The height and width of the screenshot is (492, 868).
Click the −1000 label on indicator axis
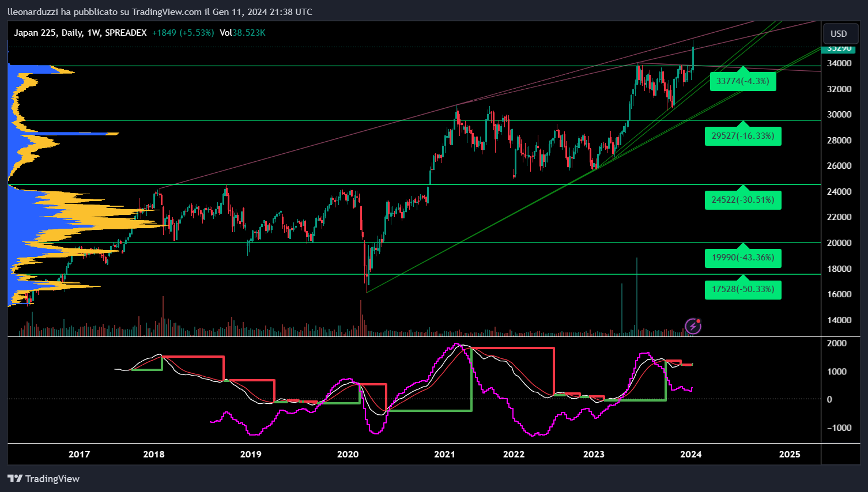point(839,427)
